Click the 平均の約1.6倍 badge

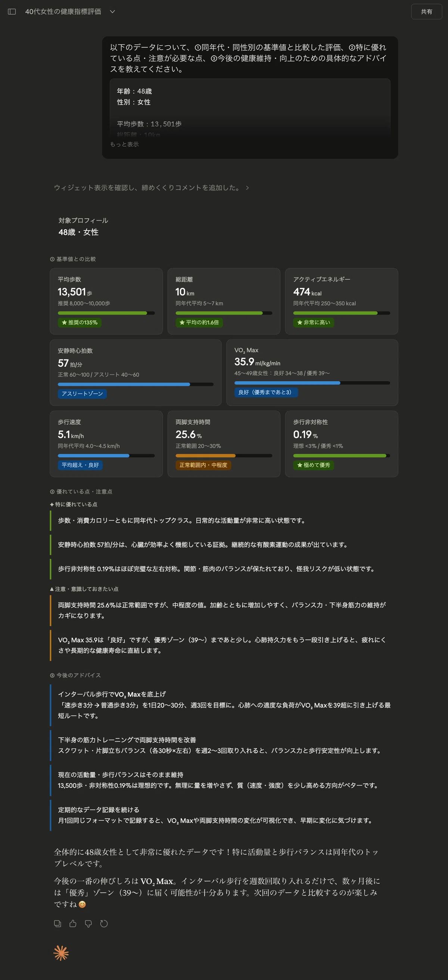pyautogui.click(x=199, y=323)
